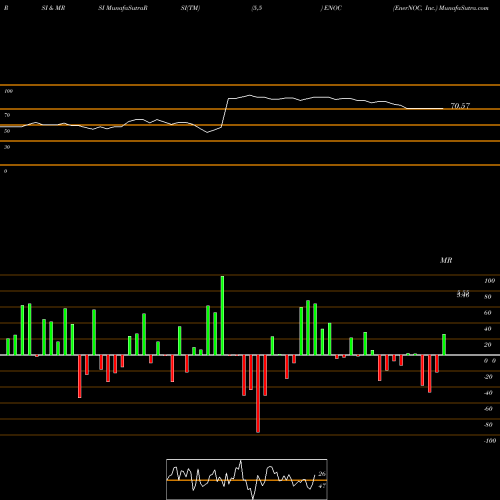Click the ENOC ticker text in the header
This screenshot has width=500, height=500.
point(333,8)
